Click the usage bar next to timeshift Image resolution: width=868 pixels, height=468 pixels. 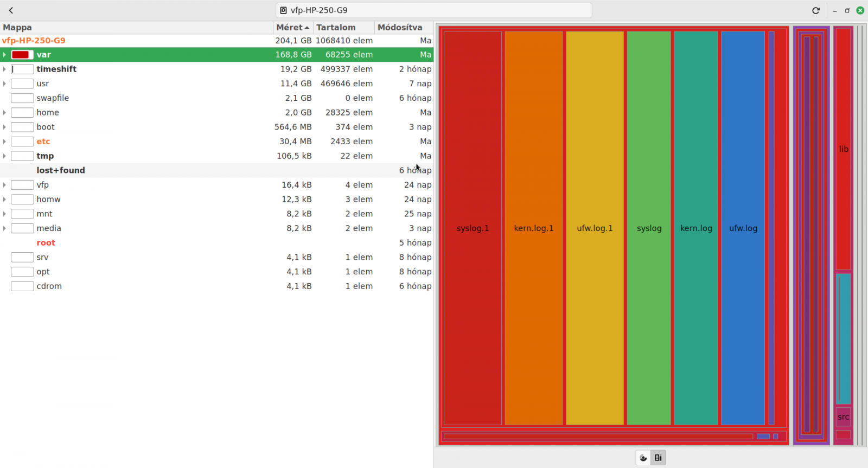22,69
